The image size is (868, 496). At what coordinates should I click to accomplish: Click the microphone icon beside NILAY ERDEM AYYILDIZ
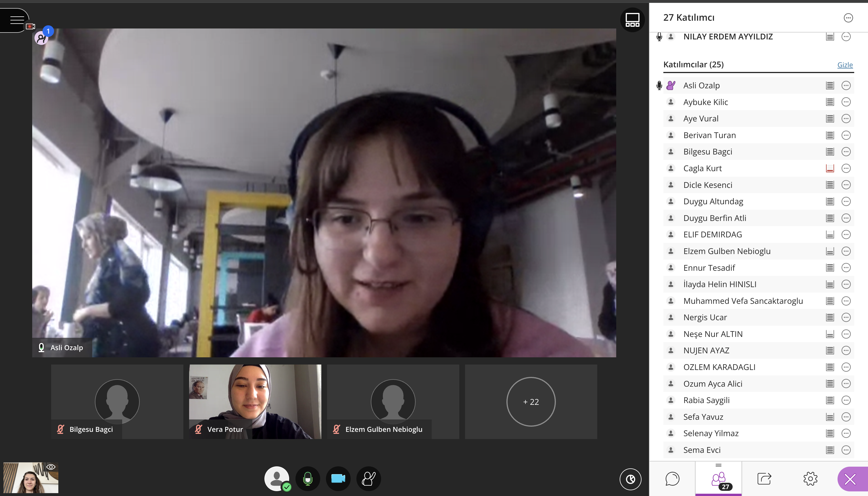[x=659, y=37]
